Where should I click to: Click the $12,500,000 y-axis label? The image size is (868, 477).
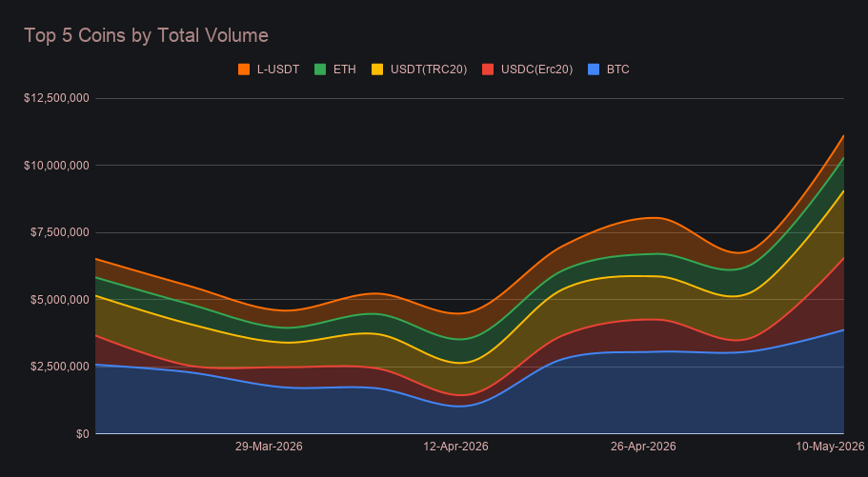56,98
